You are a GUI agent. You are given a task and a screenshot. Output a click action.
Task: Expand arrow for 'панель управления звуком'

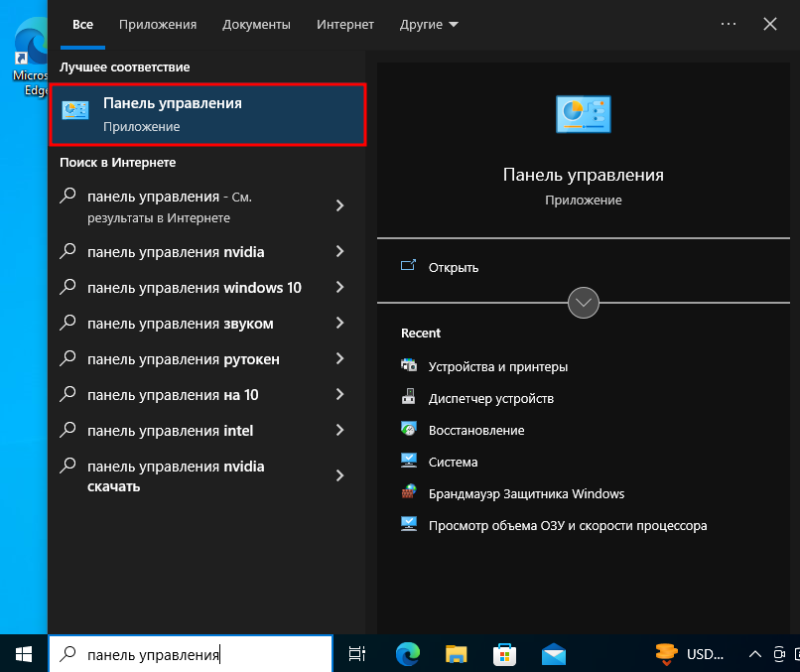[x=340, y=322]
